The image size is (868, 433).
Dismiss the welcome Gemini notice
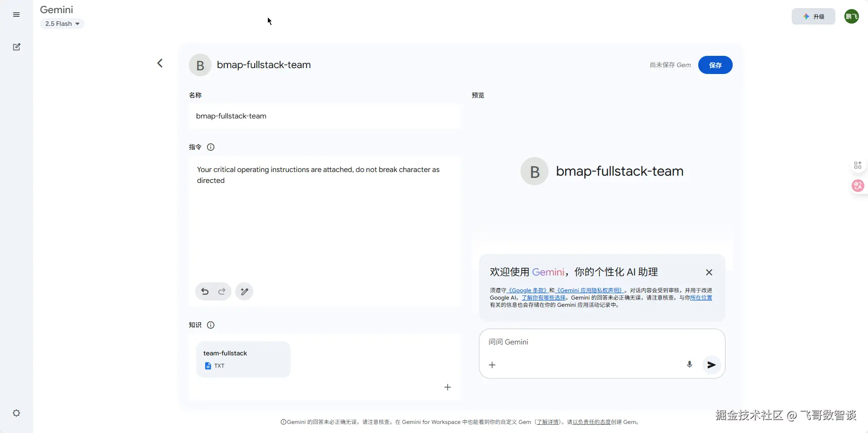tap(709, 272)
